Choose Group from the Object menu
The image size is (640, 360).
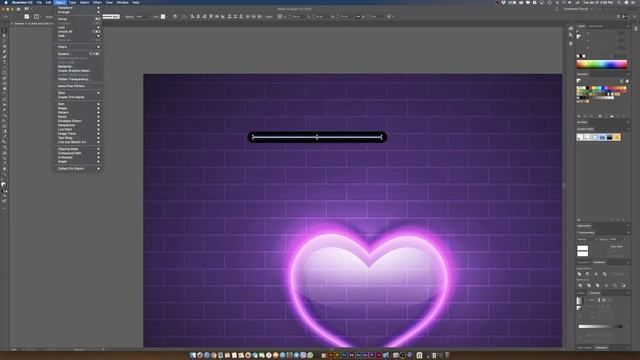tap(78, 19)
